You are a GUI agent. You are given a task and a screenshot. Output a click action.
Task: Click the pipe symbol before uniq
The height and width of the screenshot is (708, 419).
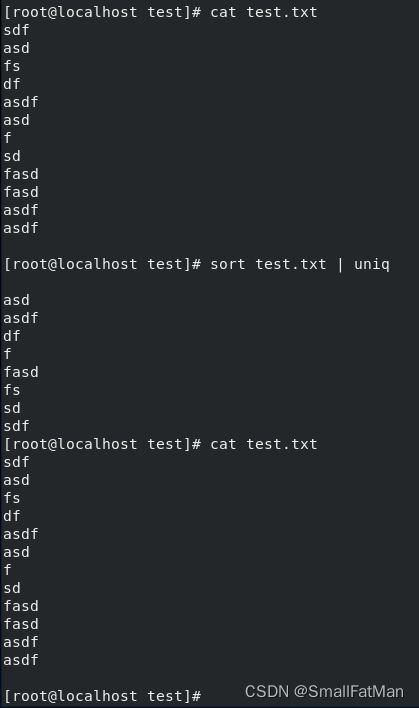coord(340,265)
